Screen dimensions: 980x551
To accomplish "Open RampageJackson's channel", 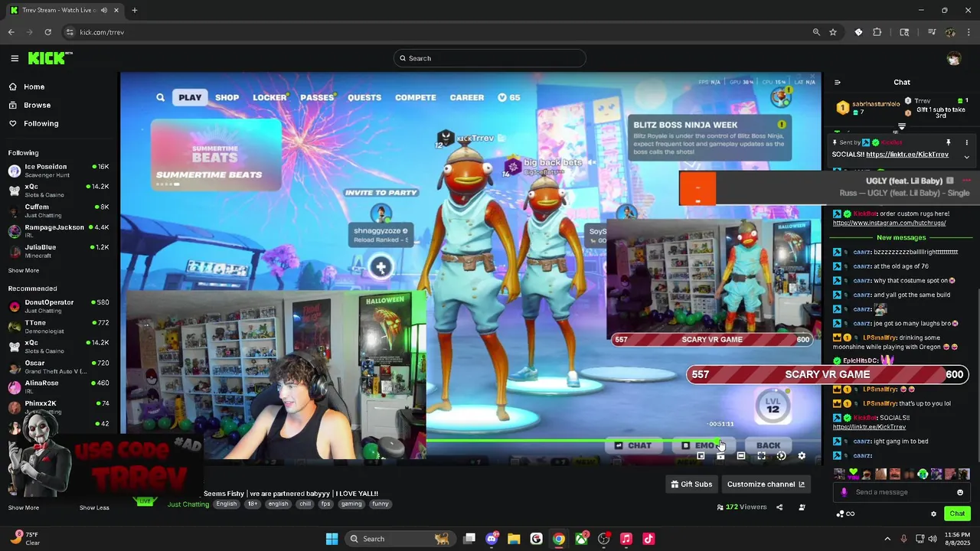I will click(58, 230).
